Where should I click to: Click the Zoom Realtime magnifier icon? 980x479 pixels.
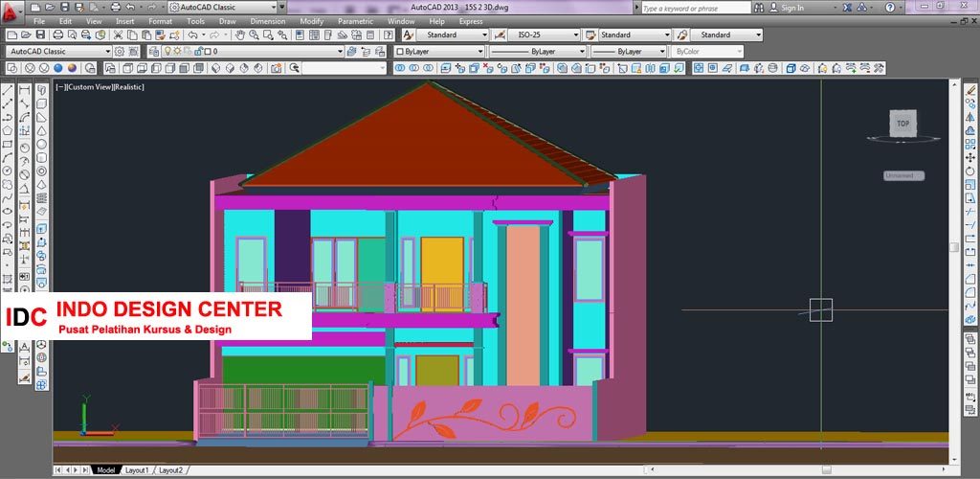point(254,35)
